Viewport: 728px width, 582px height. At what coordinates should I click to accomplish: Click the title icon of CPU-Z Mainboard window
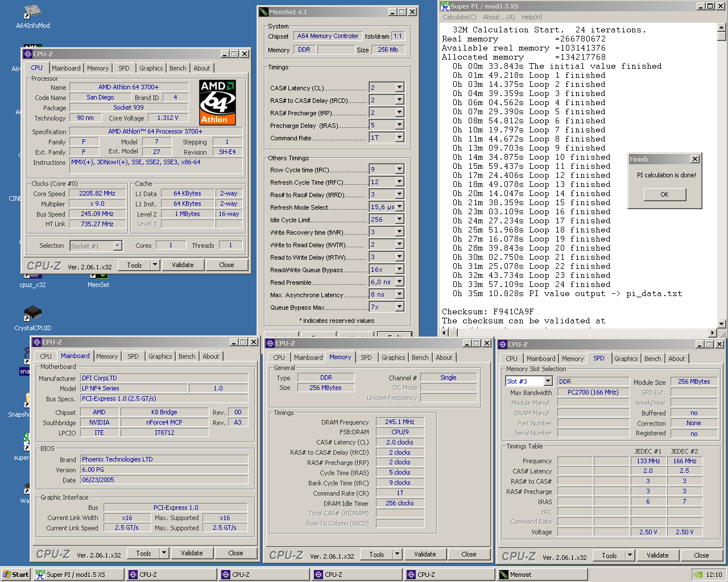pos(37,342)
